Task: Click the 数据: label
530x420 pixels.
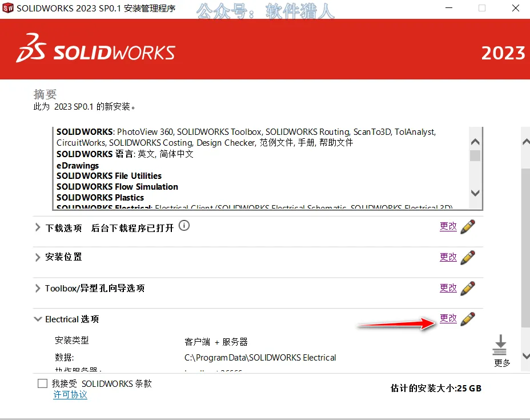Action: coord(64,358)
